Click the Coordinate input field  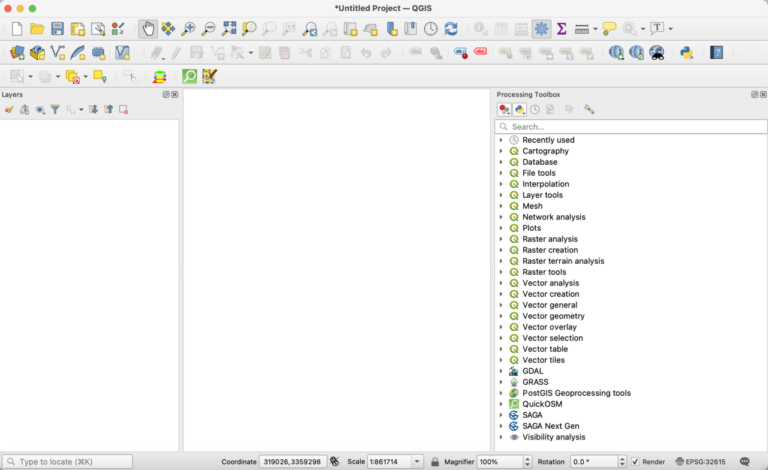[x=292, y=462]
